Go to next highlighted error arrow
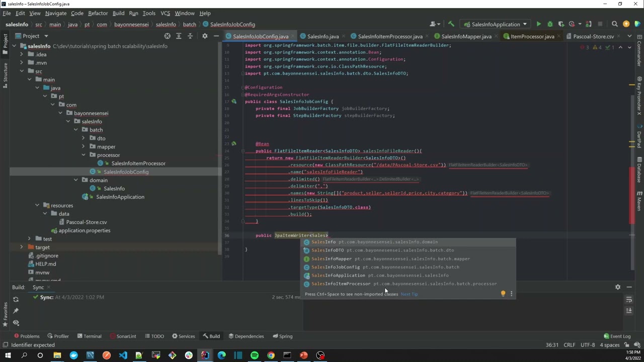The width and height of the screenshot is (644, 362). click(629, 47)
